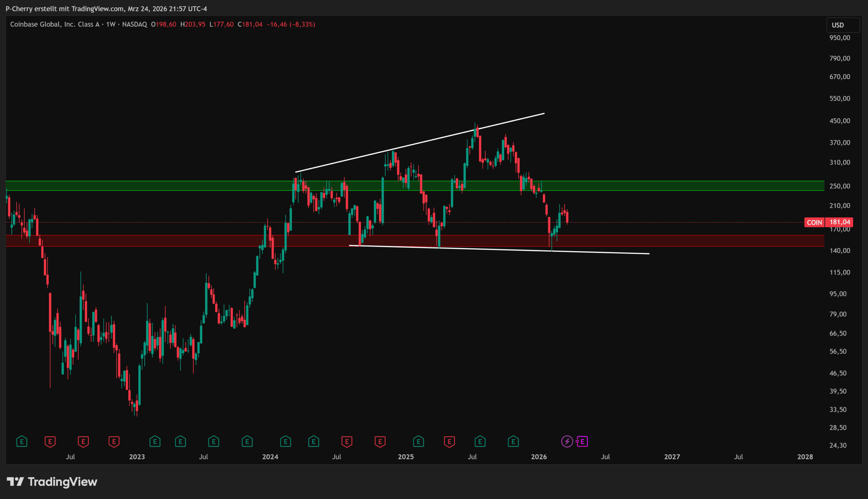Click red earnings marker left of first Jul
The width and height of the screenshot is (868, 499).
pos(50,441)
